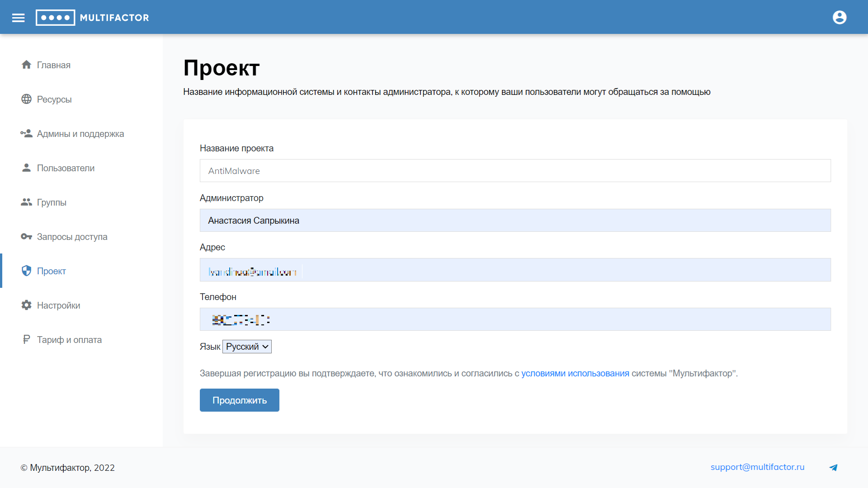Viewport: 868px width, 488px height.
Task: Click the Телефон input field
Action: [515, 320]
